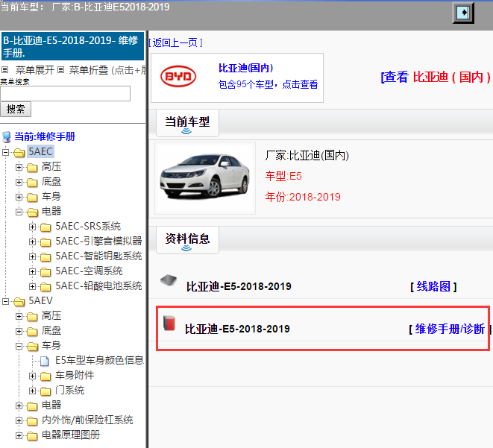This screenshot has width=493, height=448.
Task: Select 内外饰/前保险杠系统 tree item
Action: [x=87, y=420]
